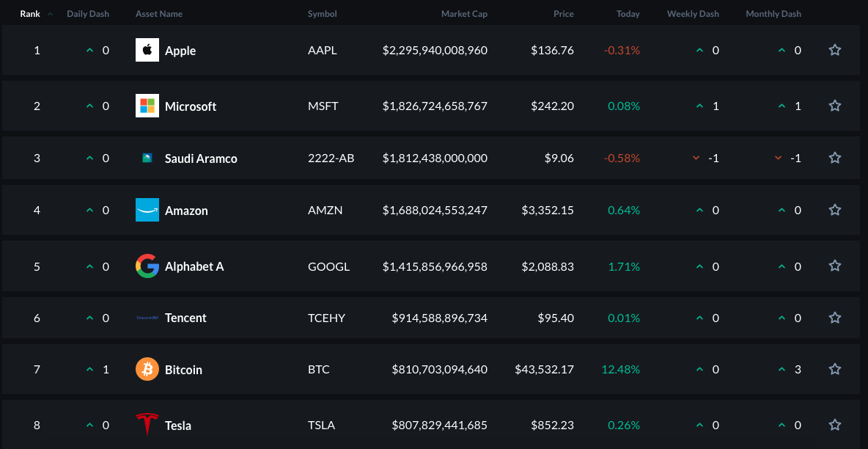Open the Tencent asset link
Image resolution: width=868 pixels, height=449 pixels.
(185, 318)
